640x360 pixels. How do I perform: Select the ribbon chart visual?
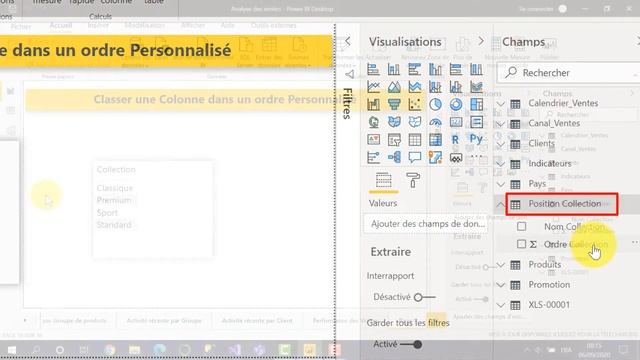click(476, 87)
